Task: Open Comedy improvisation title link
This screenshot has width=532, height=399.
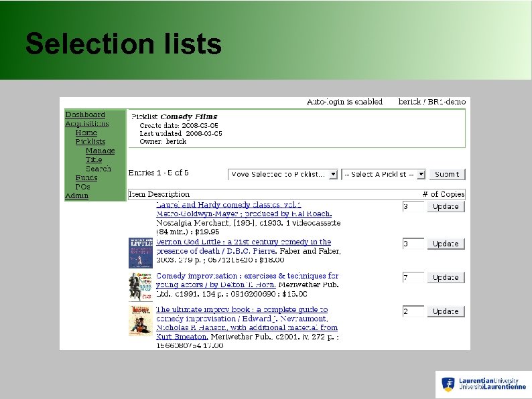Action: pyautogui.click(x=247, y=280)
